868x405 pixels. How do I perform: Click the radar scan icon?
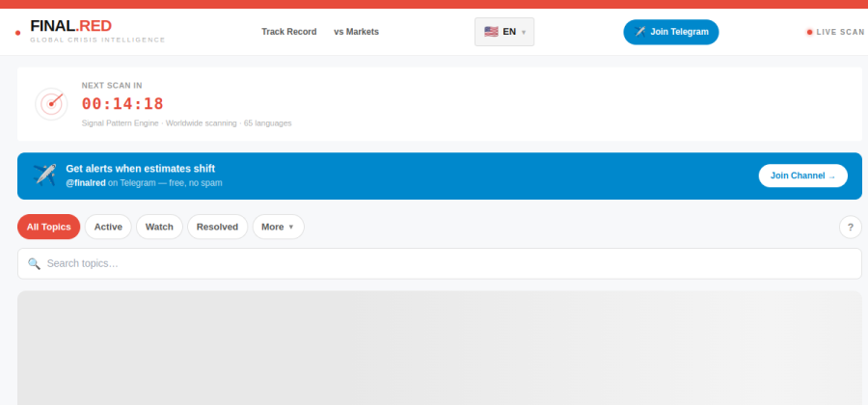click(51, 103)
